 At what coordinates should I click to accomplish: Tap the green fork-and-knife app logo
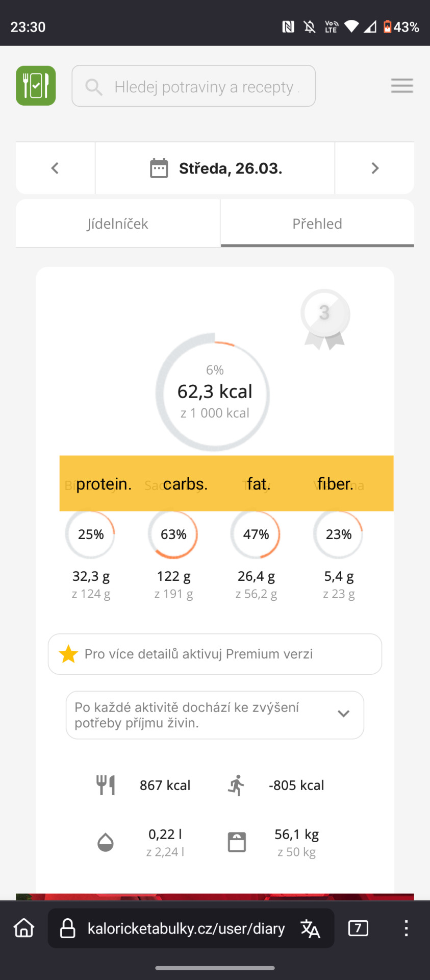tap(36, 86)
